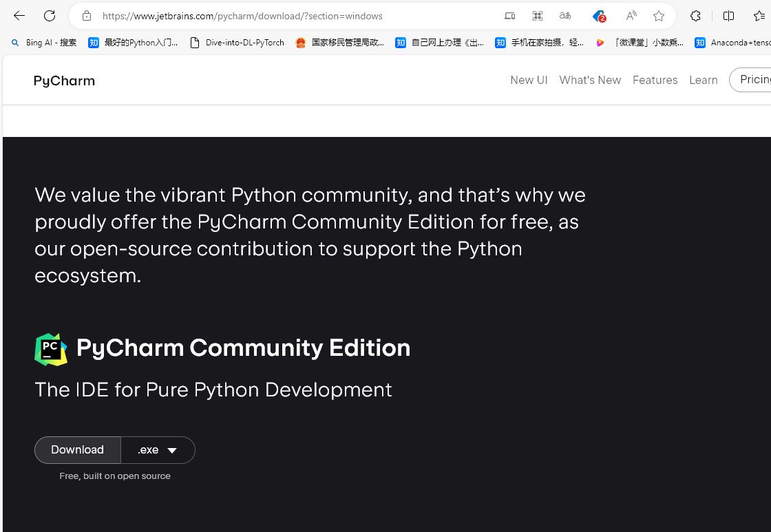Viewport: 771px width, 532px height.
Task: Open the What's New menu item
Action: [x=590, y=80]
